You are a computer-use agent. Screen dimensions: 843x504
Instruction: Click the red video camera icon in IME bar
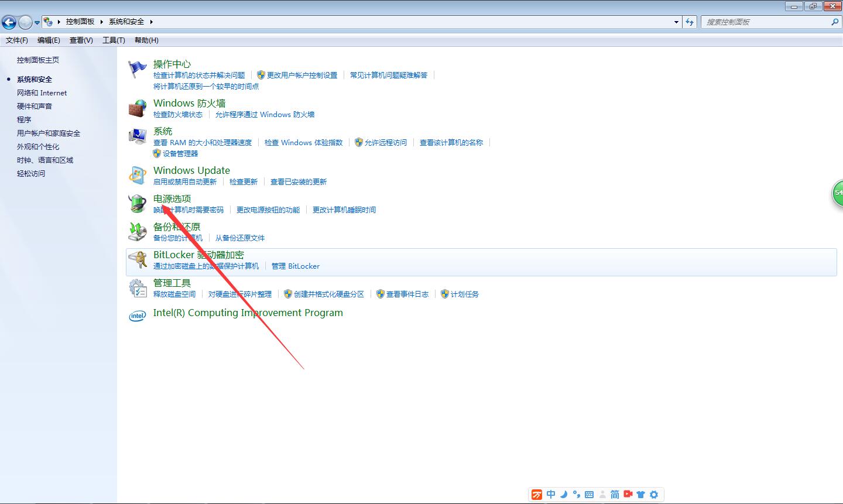pos(628,495)
